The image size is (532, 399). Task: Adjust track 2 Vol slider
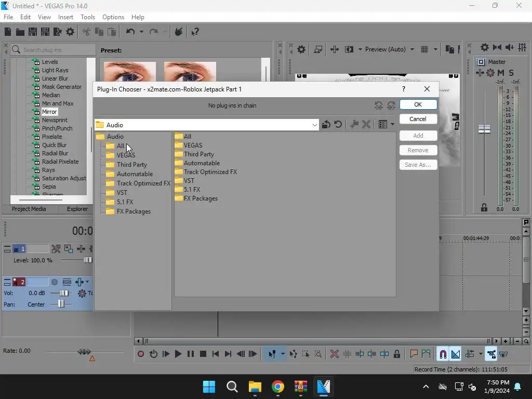pyautogui.click(x=64, y=293)
